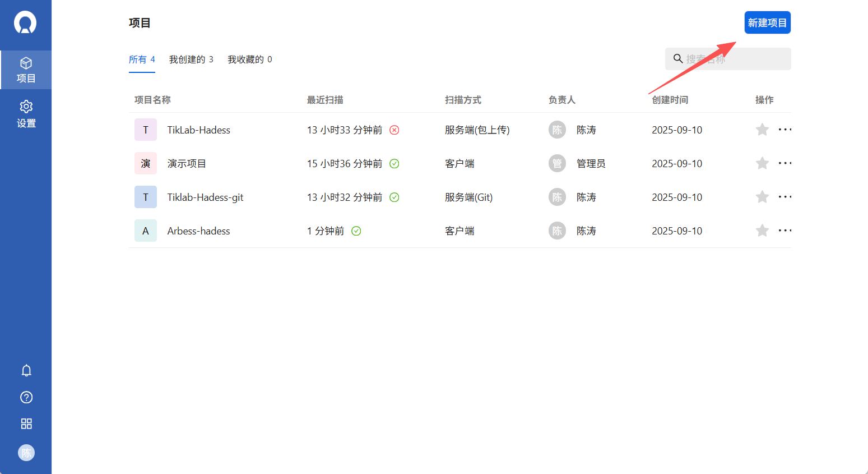Switch to the 我创建的 tab
Image resolution: width=868 pixels, height=474 pixels.
point(191,59)
